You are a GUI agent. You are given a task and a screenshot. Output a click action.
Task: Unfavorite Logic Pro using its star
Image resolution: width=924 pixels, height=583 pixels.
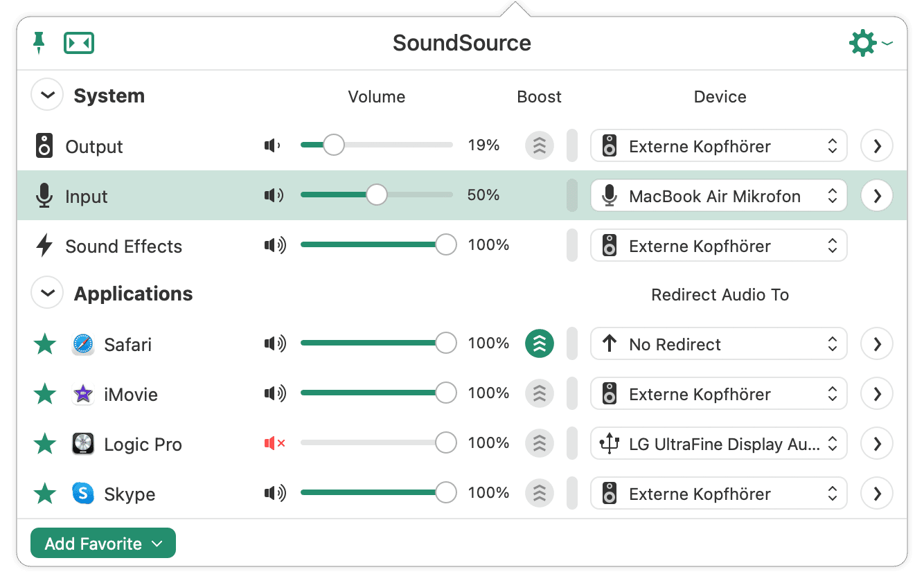(x=45, y=443)
